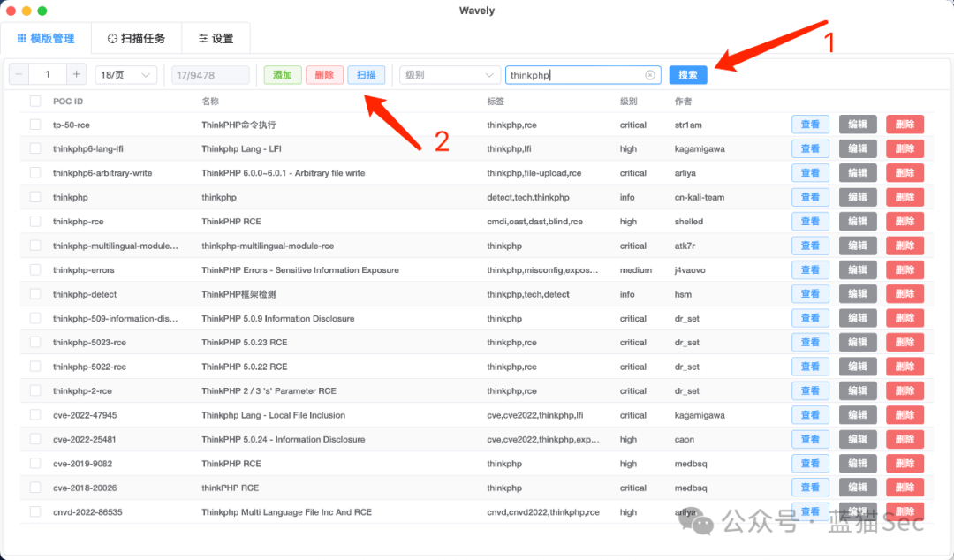The width and height of the screenshot is (954, 560).
Task: Click the author cell caon
Action: (x=684, y=439)
